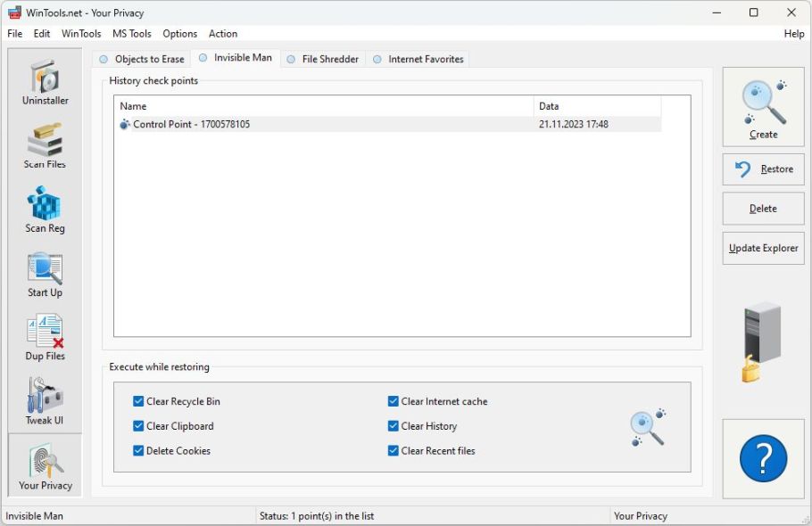This screenshot has height=526, width=812.
Task: Open the Uninstaller tool in sidebar
Action: [45, 82]
